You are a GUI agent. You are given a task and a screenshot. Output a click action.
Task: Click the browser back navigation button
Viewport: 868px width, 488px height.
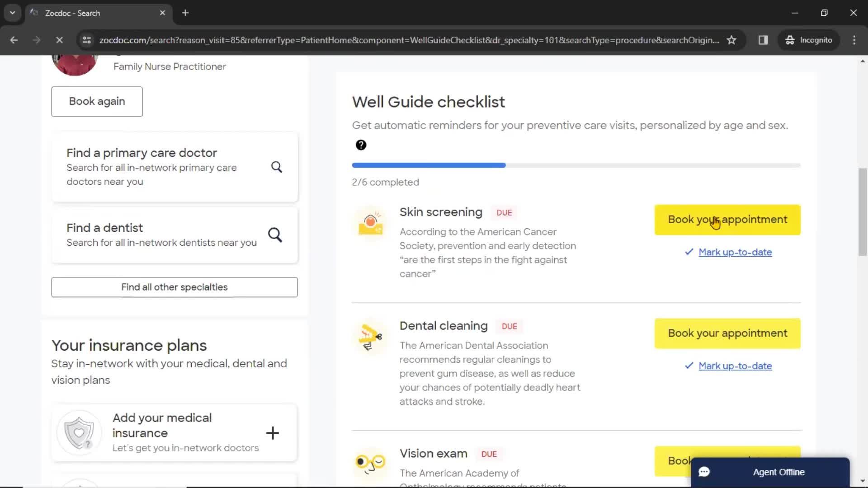click(x=14, y=40)
